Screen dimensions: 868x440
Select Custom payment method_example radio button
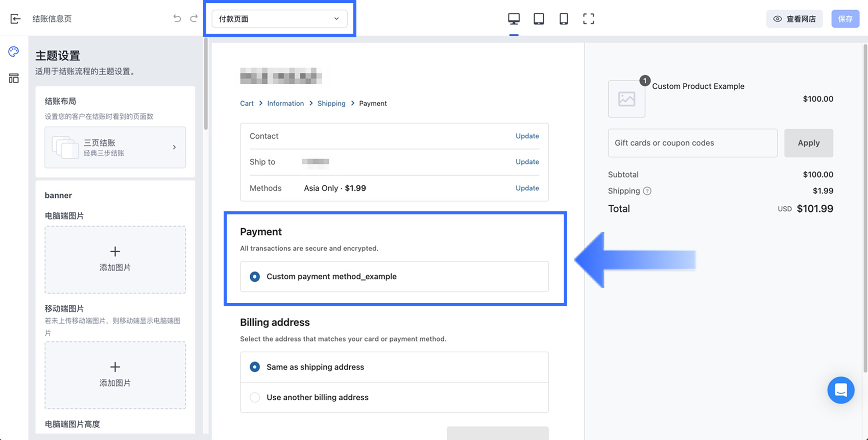(x=255, y=277)
